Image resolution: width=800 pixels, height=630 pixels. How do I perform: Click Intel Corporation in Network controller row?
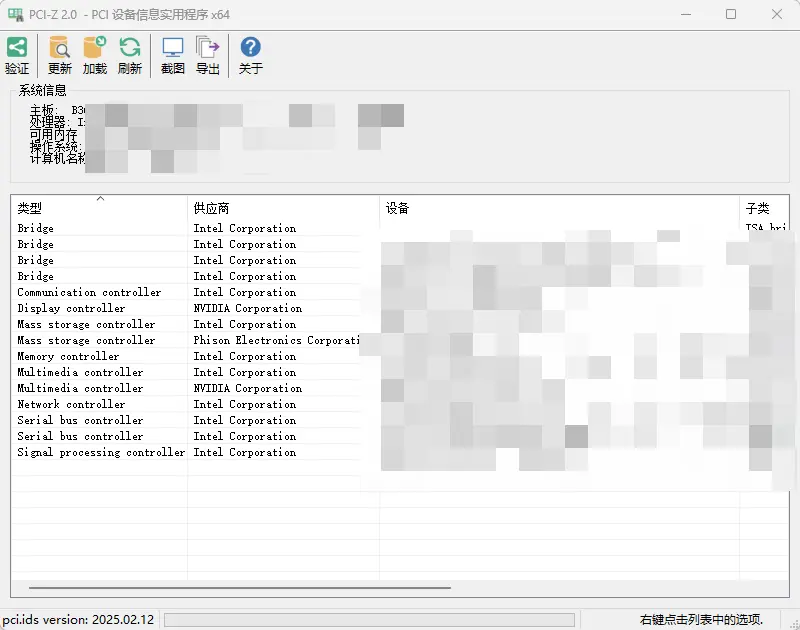(x=244, y=404)
